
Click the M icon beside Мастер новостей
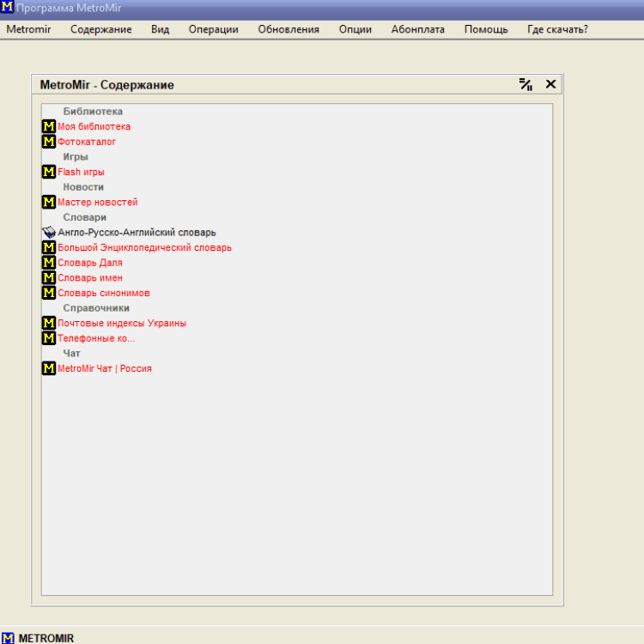tap(49, 202)
